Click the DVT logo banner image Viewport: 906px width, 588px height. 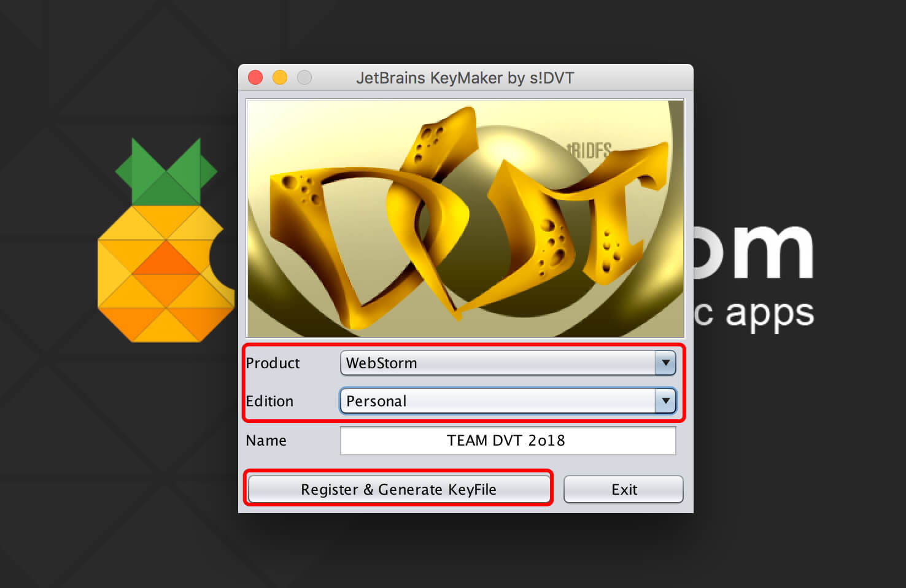(465, 218)
